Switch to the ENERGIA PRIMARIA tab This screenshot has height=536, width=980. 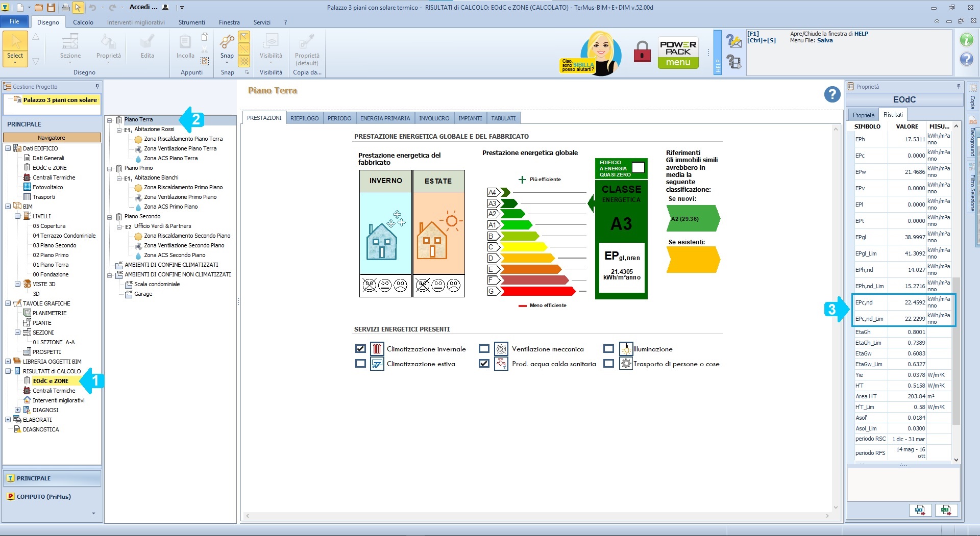[385, 118]
